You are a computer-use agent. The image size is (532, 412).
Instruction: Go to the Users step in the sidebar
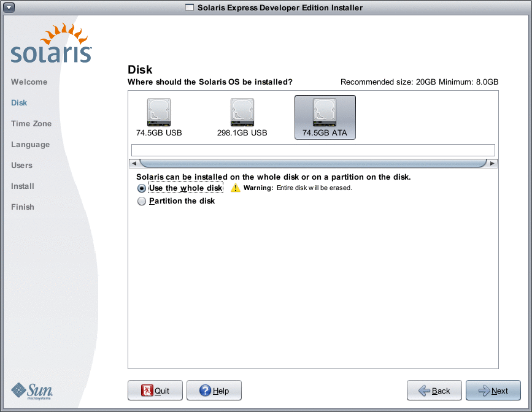tap(21, 165)
